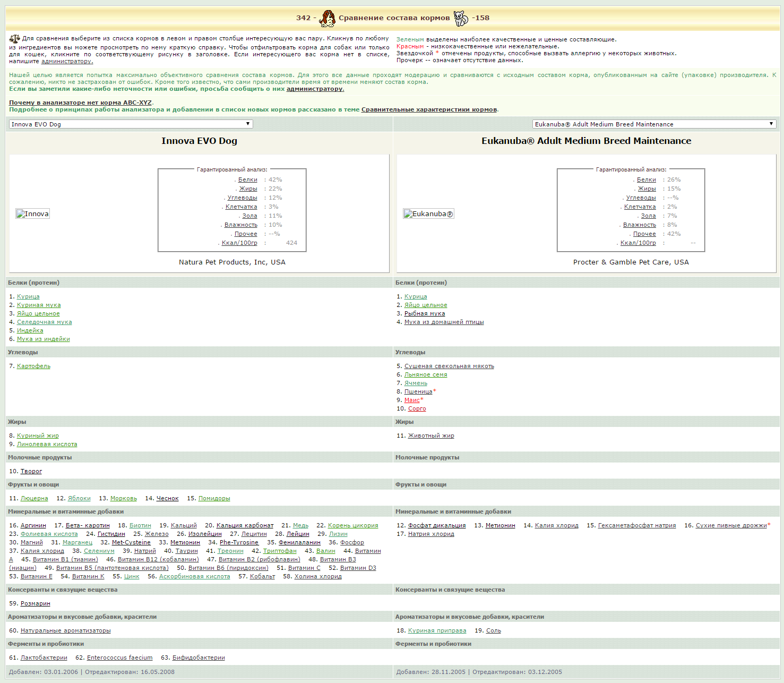Click 'Холина хлорид' supplement link
Screen dimensions: 784x683
click(x=318, y=577)
